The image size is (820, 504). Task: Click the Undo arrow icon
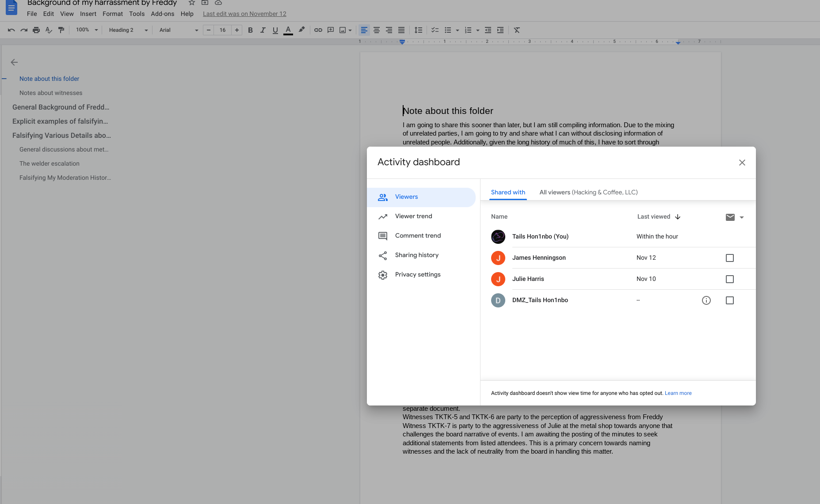tap(11, 30)
